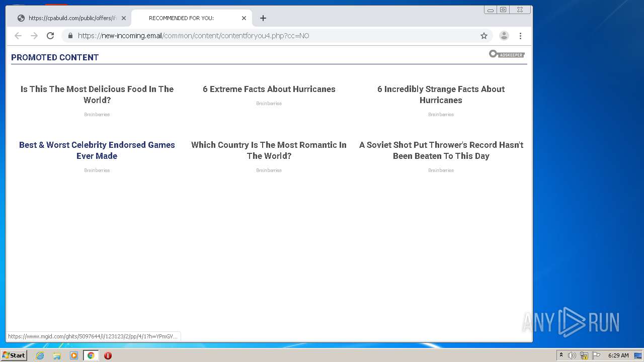This screenshot has width=644, height=362.
Task: Open Chrome three-dot menu
Action: tap(520, 36)
